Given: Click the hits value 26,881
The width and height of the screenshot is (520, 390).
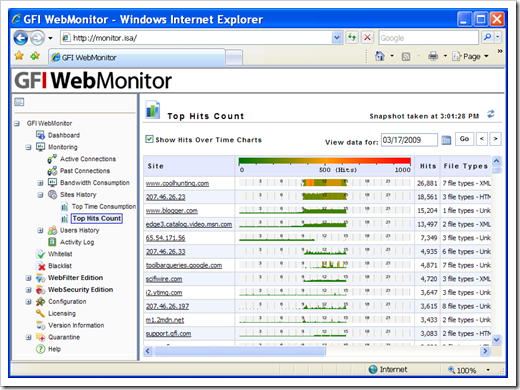Looking at the screenshot, I should (427, 183).
